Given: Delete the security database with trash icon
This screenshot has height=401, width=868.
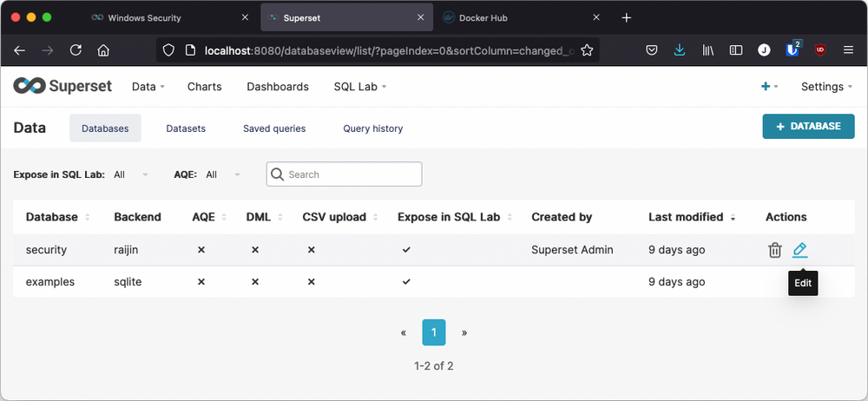Looking at the screenshot, I should click(x=775, y=250).
